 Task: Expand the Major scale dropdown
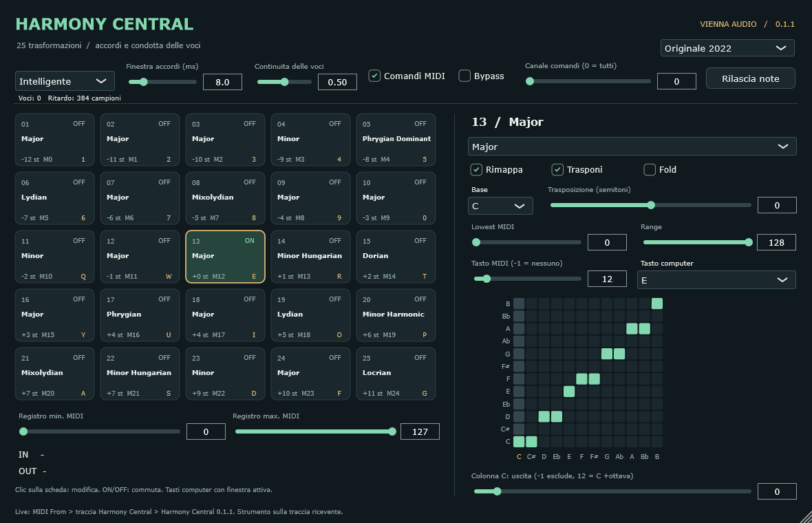(x=632, y=147)
